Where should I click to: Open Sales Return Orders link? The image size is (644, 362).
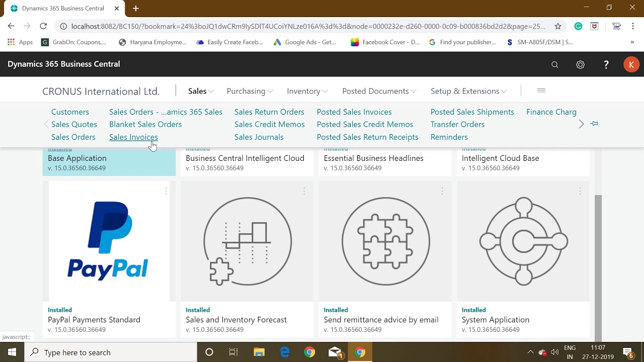coord(269,112)
